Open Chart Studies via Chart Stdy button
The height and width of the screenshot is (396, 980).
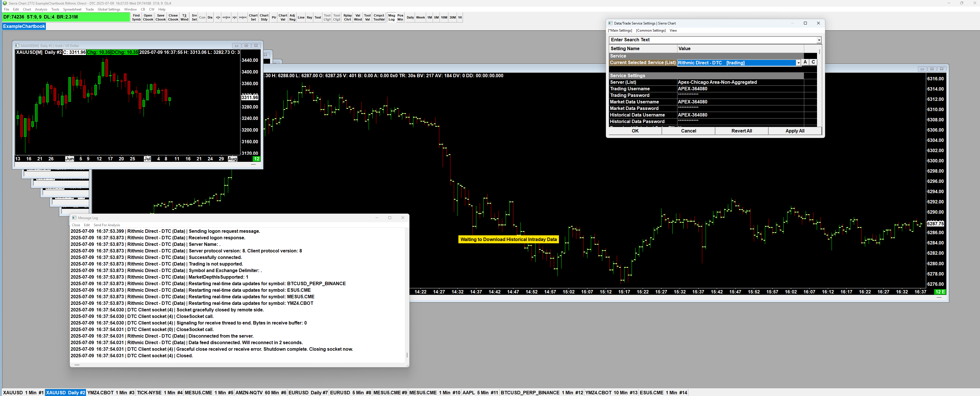(x=264, y=17)
